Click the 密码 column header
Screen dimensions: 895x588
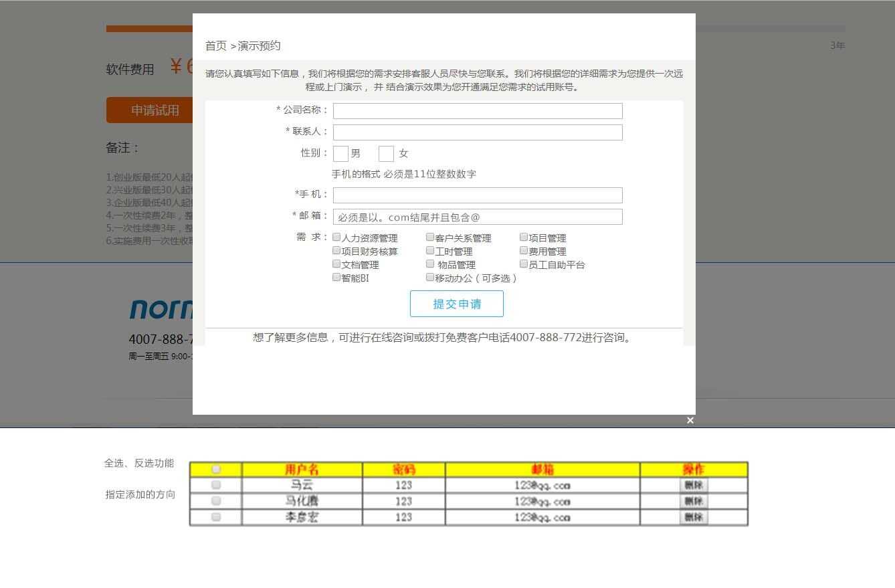tap(404, 470)
